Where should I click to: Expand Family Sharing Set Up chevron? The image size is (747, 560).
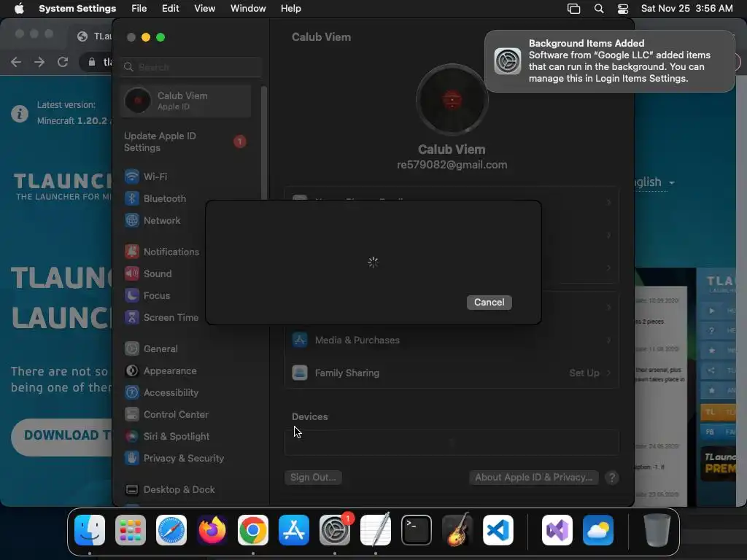click(609, 373)
